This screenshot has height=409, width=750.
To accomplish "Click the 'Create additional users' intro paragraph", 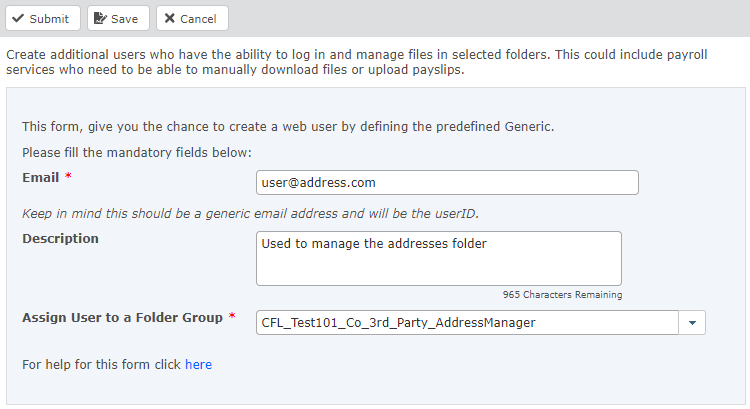I will point(356,61).
